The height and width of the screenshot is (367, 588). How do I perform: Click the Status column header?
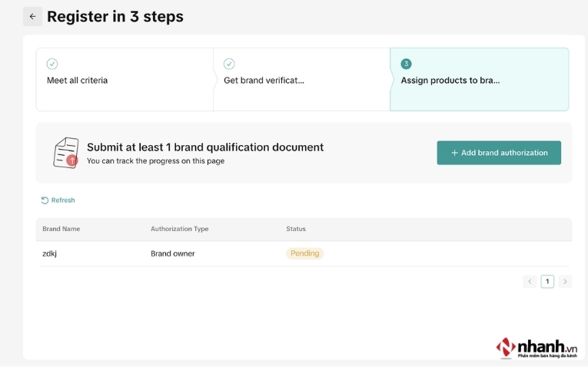296,229
